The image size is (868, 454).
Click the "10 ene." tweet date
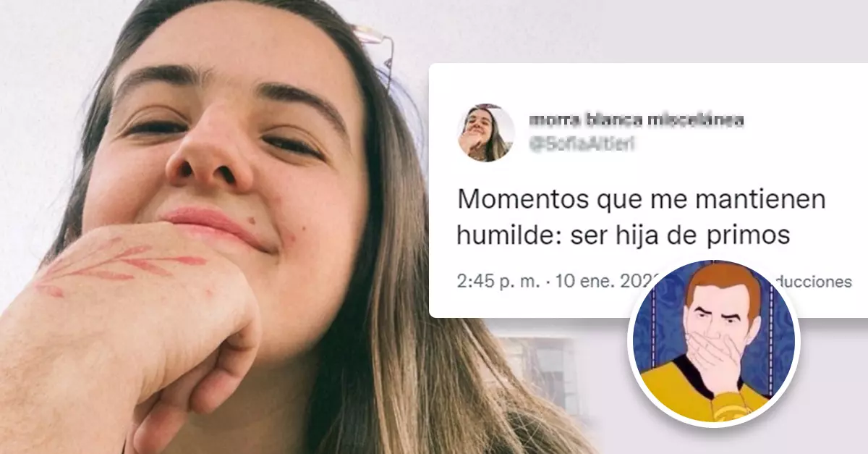point(580,282)
